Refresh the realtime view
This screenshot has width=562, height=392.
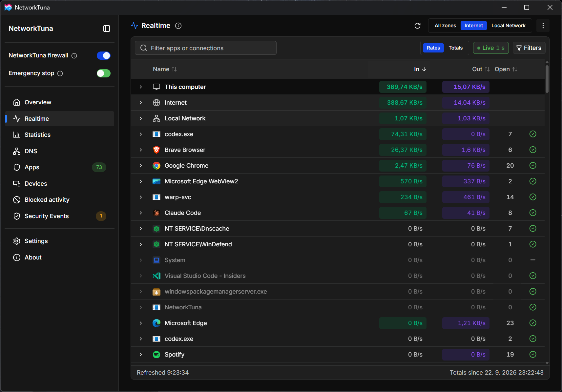[417, 26]
